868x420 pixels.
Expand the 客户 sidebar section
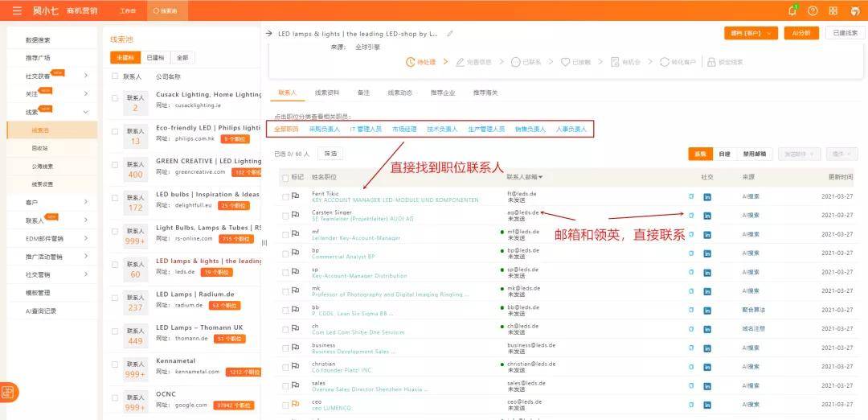click(86, 202)
